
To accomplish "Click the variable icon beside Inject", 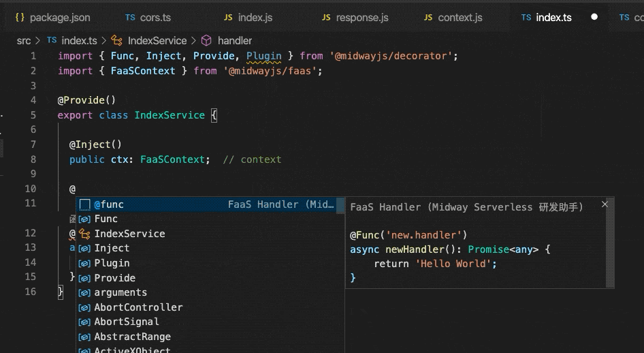I will coord(84,249).
